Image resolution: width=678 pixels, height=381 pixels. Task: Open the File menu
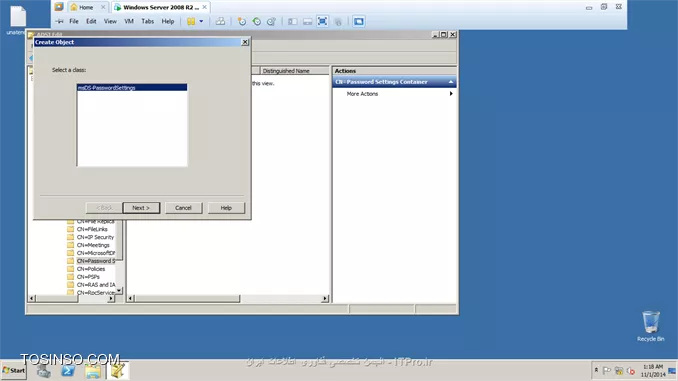point(74,21)
